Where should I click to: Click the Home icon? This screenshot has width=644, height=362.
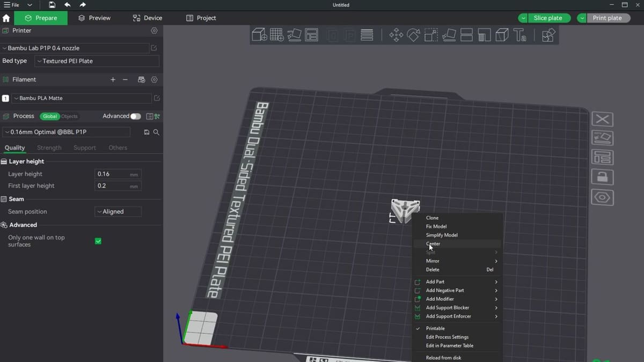click(x=6, y=18)
